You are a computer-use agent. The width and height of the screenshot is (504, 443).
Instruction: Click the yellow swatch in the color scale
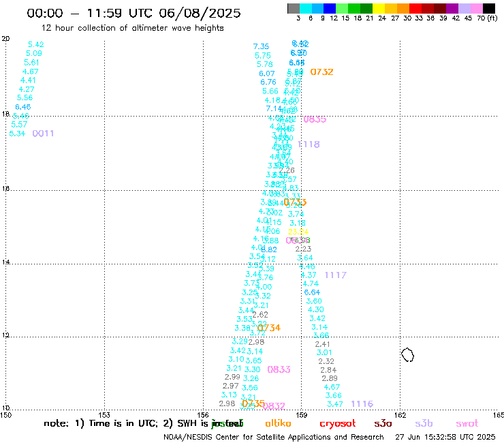click(x=379, y=8)
